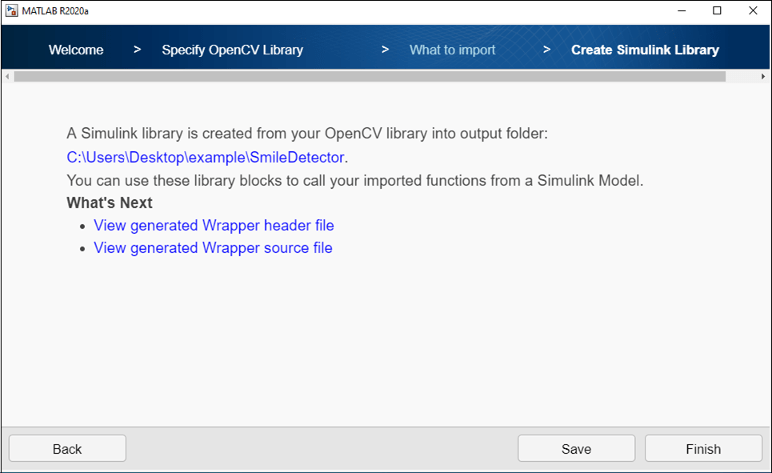This screenshot has width=772, height=473.
Task: Click the Back button
Action: (67, 448)
